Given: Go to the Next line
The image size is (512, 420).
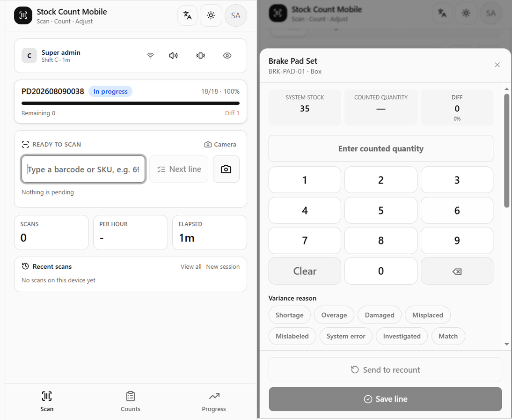Looking at the screenshot, I should coord(179,169).
